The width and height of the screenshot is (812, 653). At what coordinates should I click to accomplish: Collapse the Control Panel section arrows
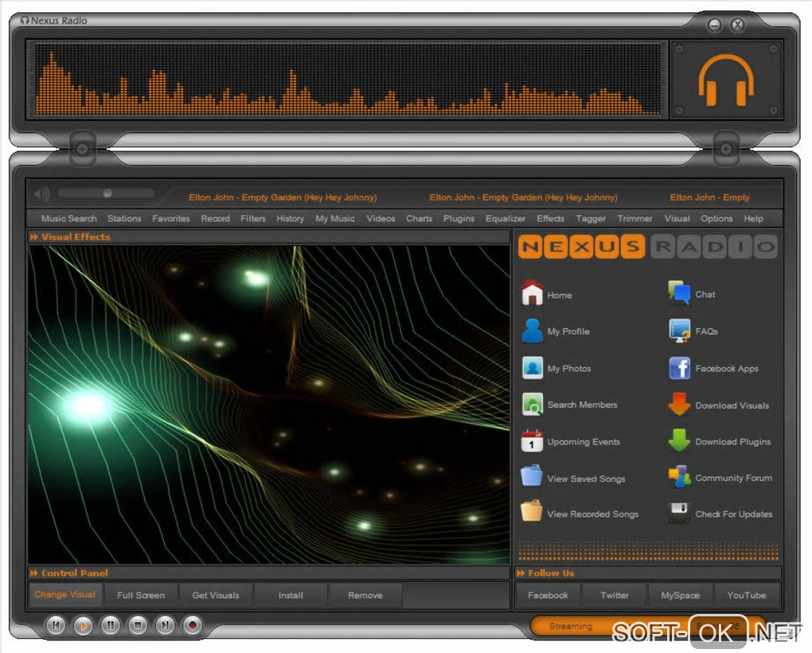coord(34,573)
